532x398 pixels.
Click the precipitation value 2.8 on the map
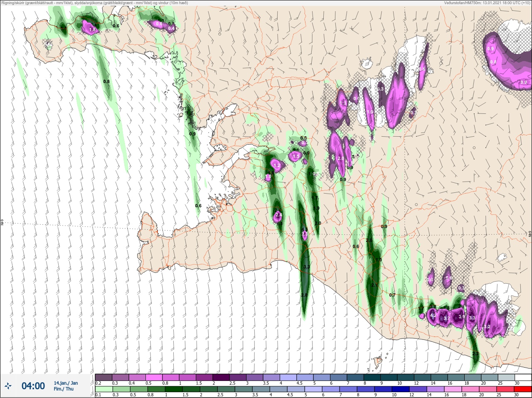(304, 295)
